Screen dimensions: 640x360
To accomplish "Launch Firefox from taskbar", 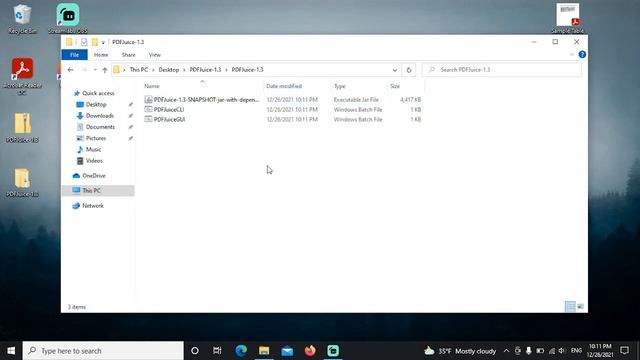I will [310, 351].
